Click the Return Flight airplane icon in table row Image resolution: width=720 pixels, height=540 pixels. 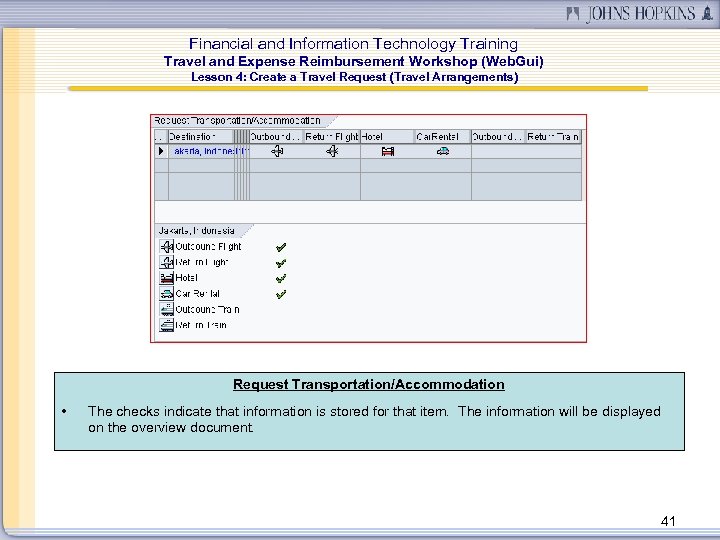pos(332,151)
